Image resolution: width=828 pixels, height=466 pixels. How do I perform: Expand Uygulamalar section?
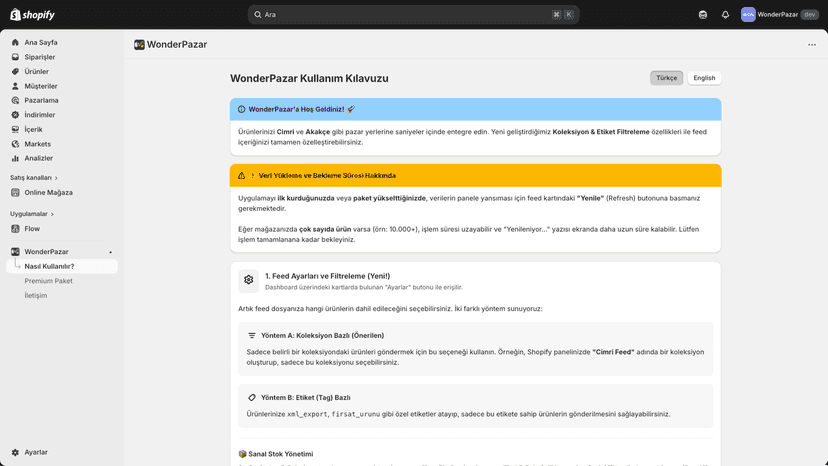pyautogui.click(x=32, y=214)
